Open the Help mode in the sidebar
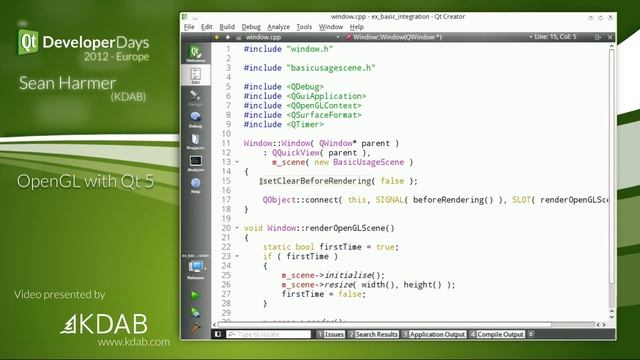This screenshot has width=640, height=360. click(x=196, y=186)
